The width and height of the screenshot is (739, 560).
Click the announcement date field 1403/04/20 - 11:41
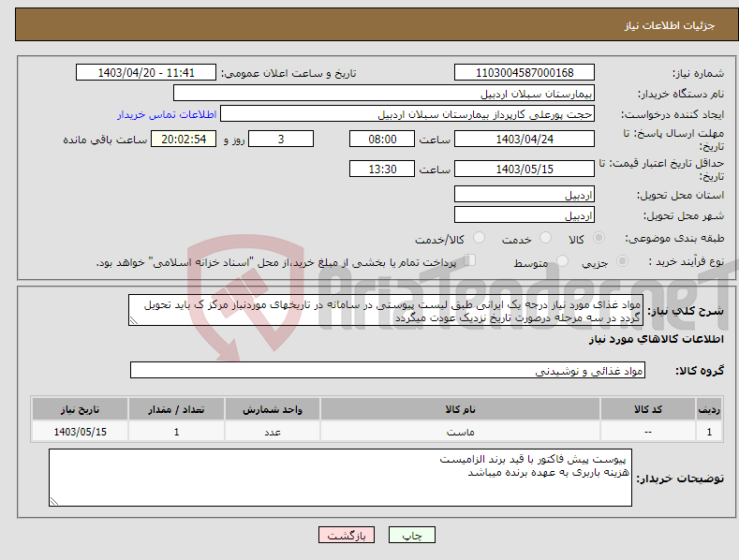point(145,73)
